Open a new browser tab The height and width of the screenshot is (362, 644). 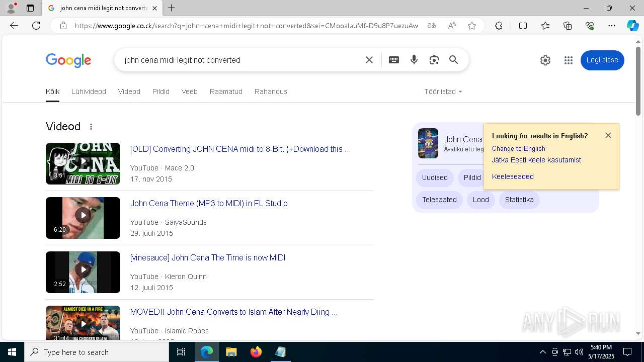[172, 8]
